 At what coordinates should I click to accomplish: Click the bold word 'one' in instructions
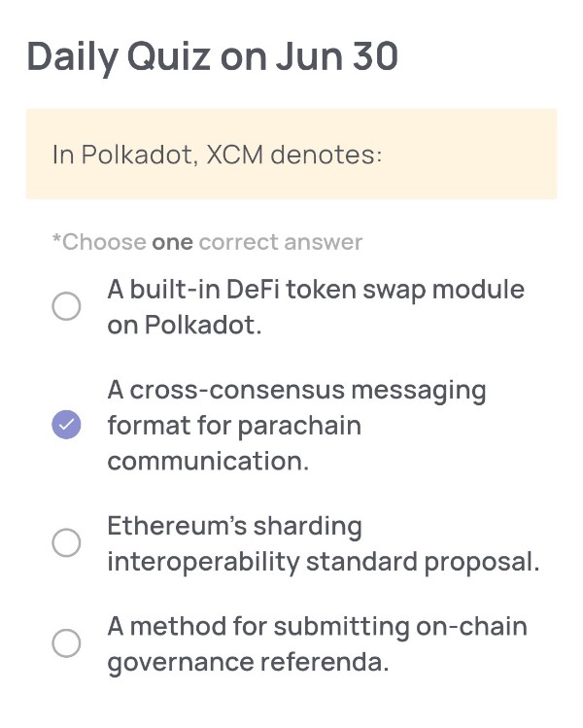(172, 243)
